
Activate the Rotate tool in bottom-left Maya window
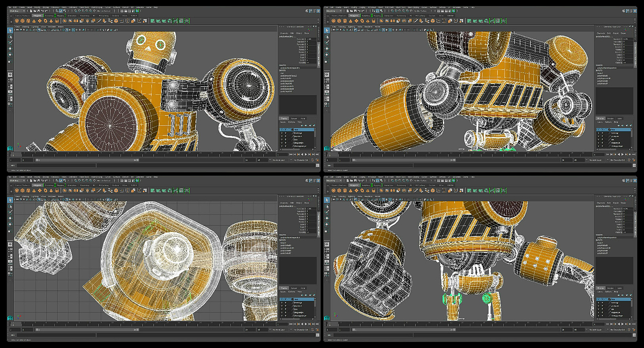[x=10, y=224]
